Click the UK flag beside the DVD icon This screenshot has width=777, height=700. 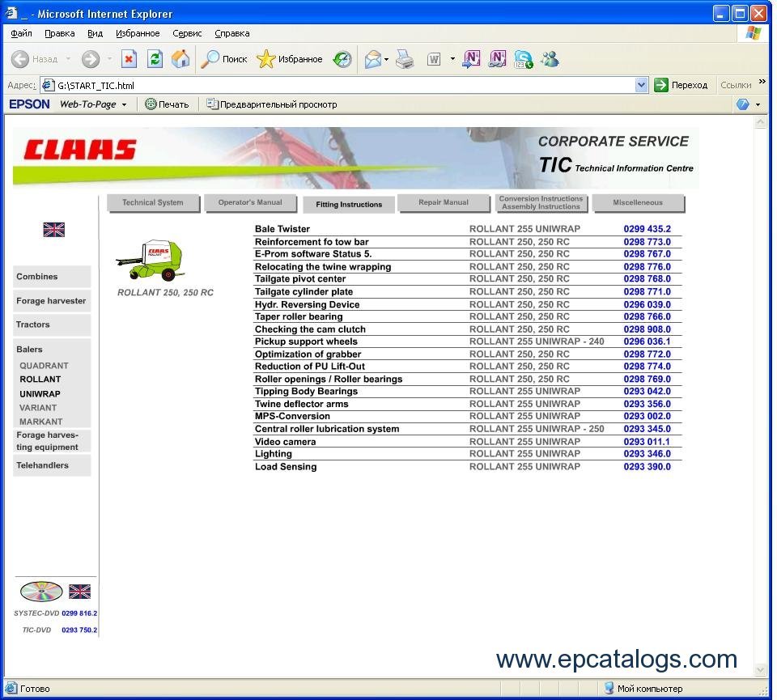pos(79,592)
